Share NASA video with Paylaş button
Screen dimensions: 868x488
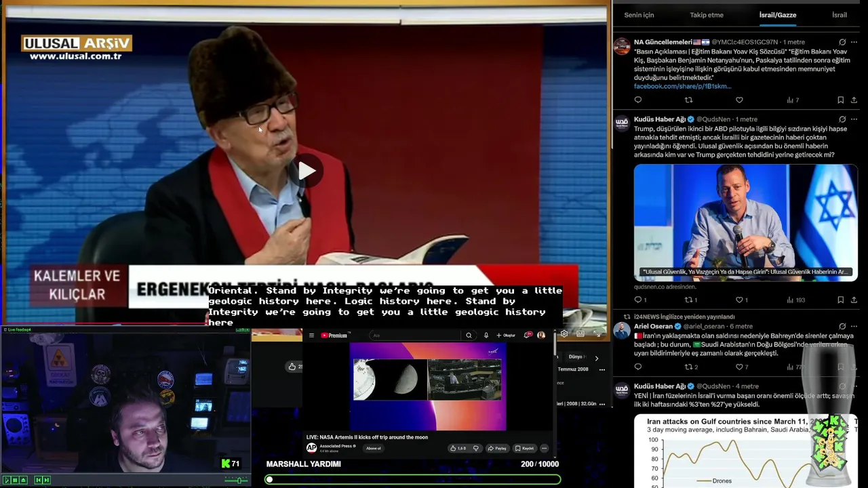pyautogui.click(x=497, y=448)
